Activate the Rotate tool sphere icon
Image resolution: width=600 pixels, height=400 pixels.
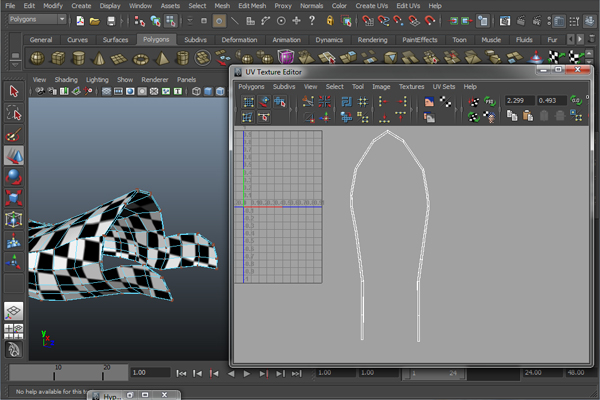[14, 177]
